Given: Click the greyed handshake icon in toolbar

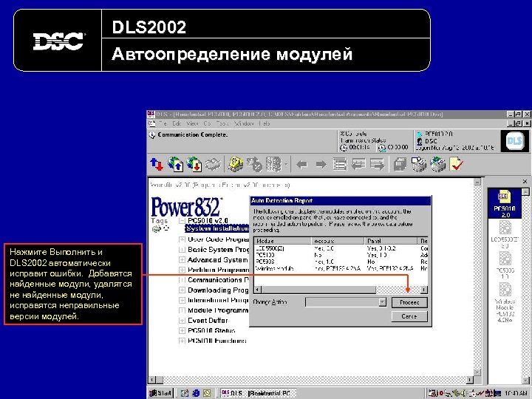Looking at the screenshot, I should (213, 165).
